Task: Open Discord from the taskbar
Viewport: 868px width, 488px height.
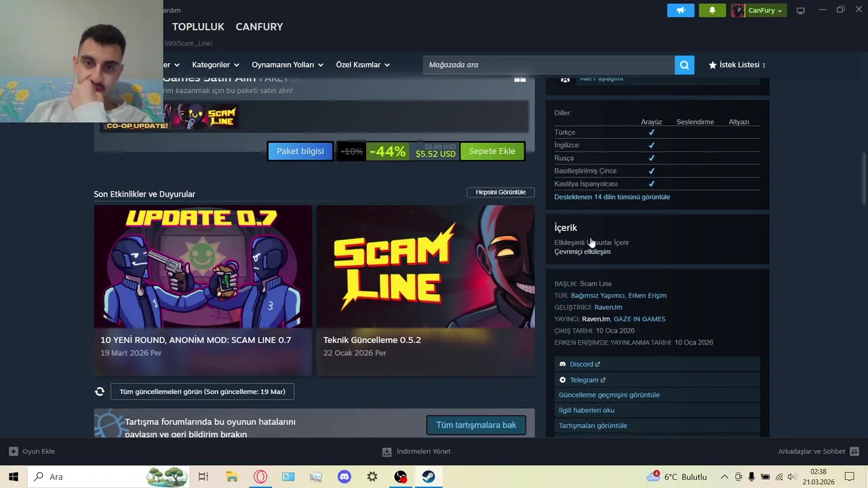Action: point(344,476)
